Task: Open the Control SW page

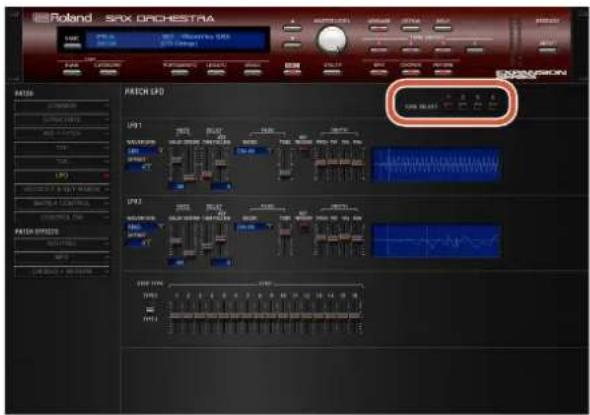Action: click(62, 217)
